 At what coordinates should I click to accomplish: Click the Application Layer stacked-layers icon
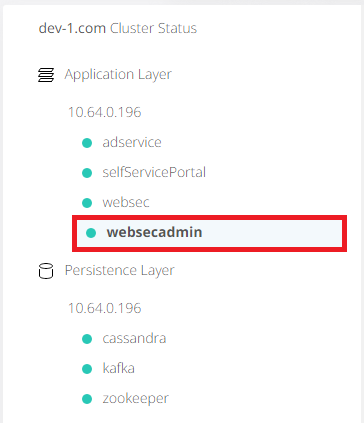pyautogui.click(x=46, y=75)
